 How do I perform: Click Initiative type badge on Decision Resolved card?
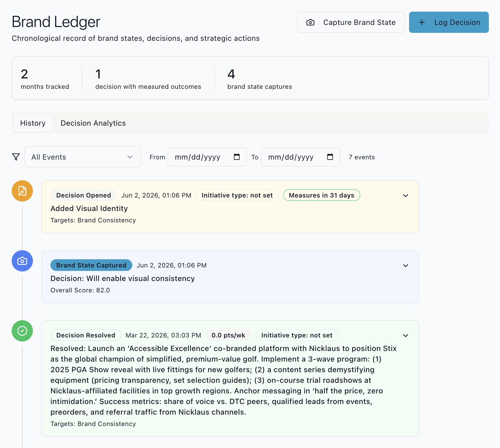click(x=297, y=335)
